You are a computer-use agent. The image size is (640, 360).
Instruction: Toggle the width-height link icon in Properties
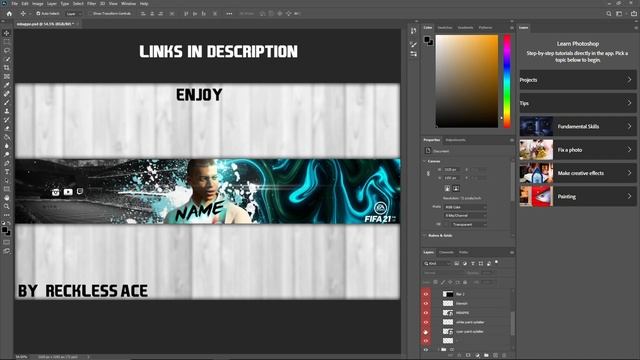[x=428, y=173]
